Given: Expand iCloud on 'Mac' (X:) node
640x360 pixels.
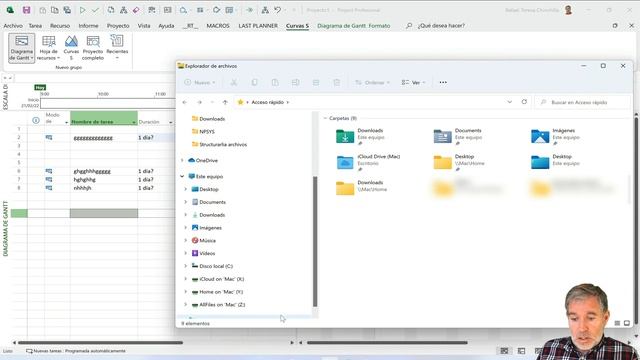Looking at the screenshot, I should point(185,279).
